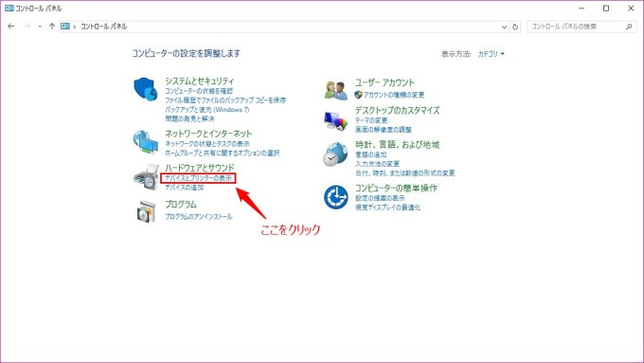Open コンピューターの状態を確認 link
The width and height of the screenshot is (644, 363).
tap(199, 91)
